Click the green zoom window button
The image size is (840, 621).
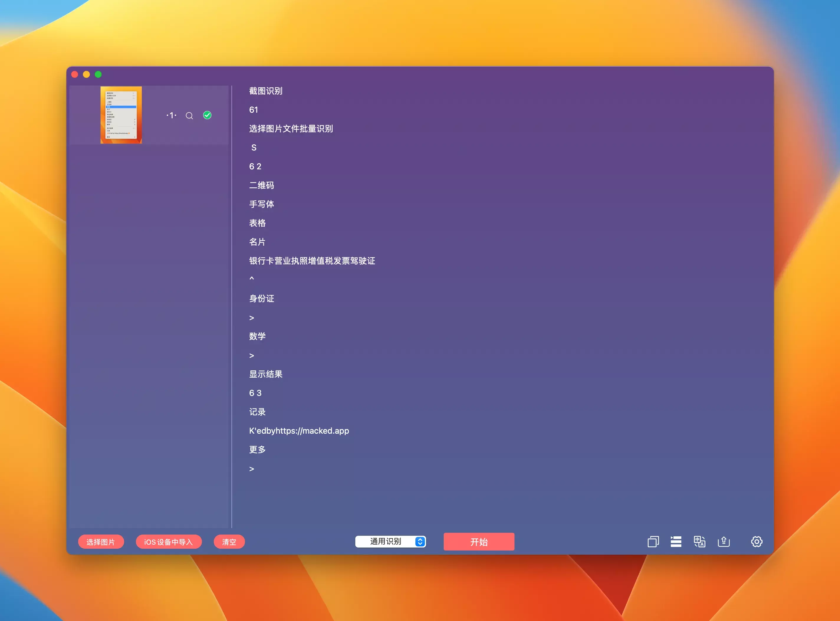pos(98,74)
